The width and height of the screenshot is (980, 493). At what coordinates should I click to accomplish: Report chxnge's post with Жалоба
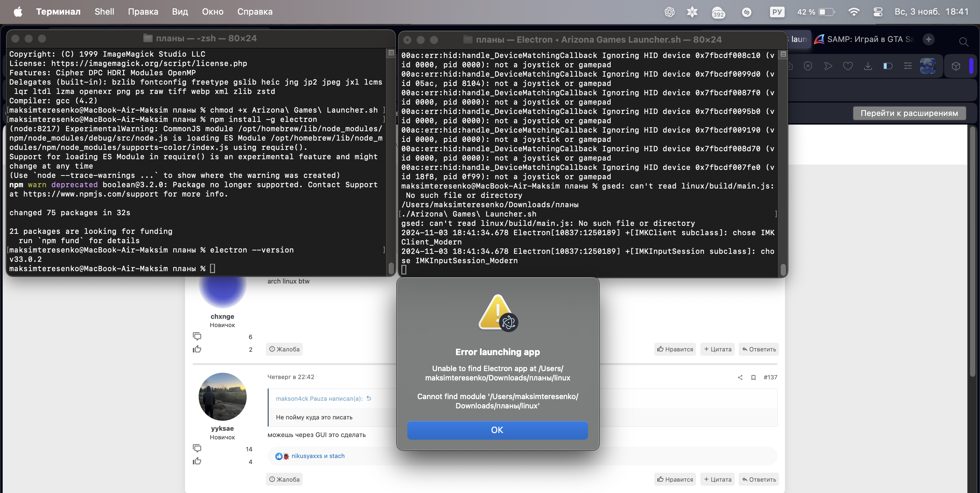pos(284,349)
